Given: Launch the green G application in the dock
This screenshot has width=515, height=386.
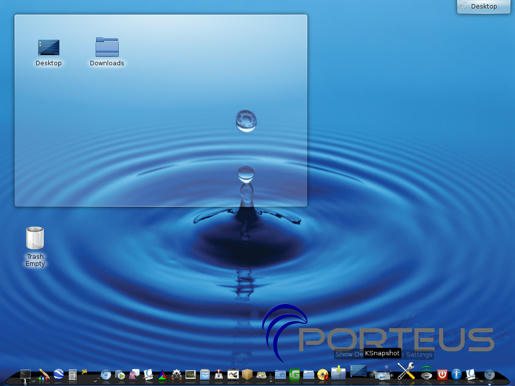Looking at the screenshot, I should 294,375.
